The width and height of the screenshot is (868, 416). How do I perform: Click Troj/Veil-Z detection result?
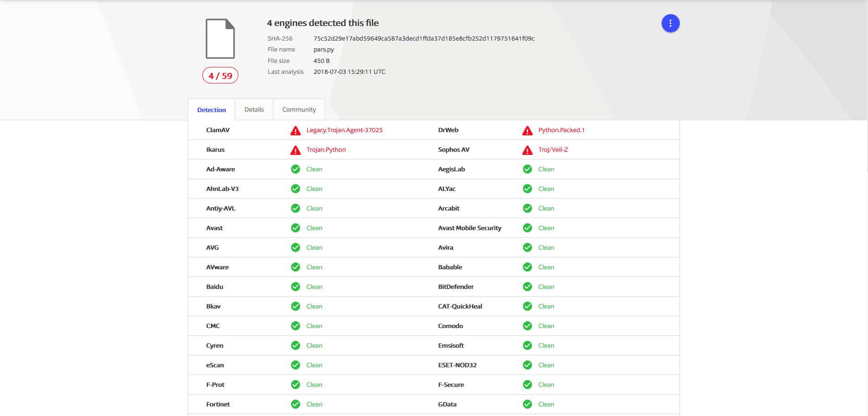[x=553, y=150]
